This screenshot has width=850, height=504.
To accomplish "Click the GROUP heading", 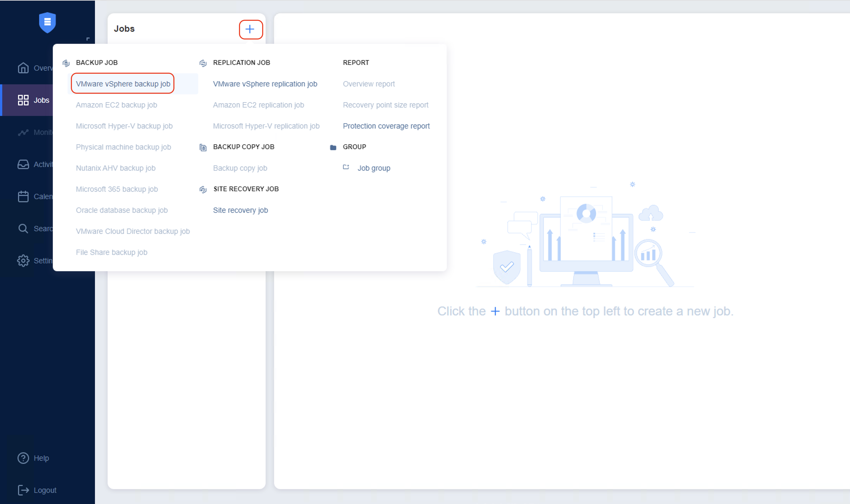I will tap(354, 147).
